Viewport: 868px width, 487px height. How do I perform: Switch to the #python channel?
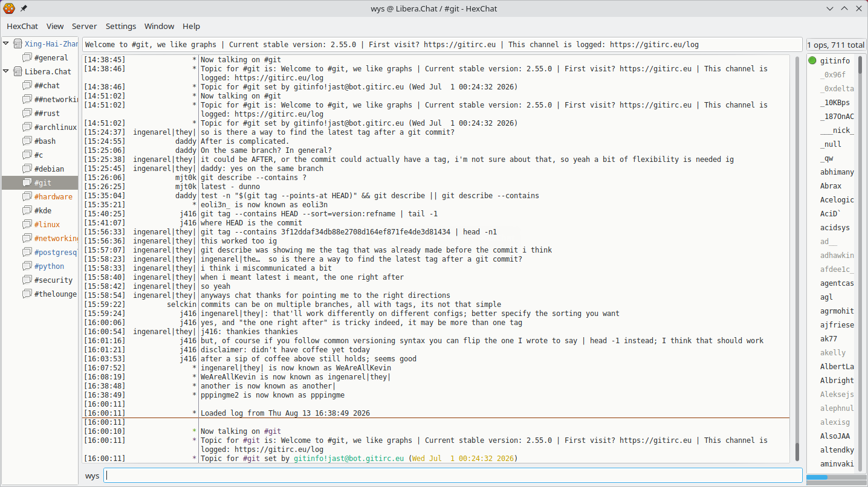tap(50, 266)
